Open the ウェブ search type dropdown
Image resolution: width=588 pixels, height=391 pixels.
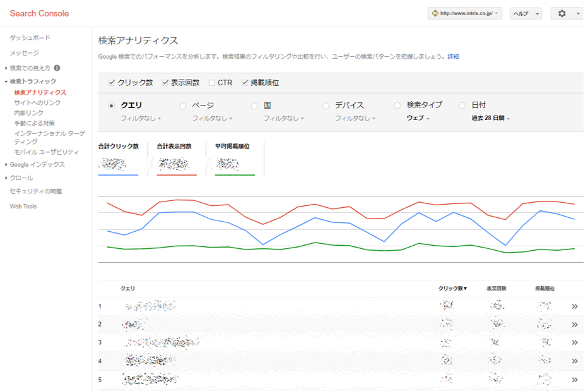click(x=418, y=118)
